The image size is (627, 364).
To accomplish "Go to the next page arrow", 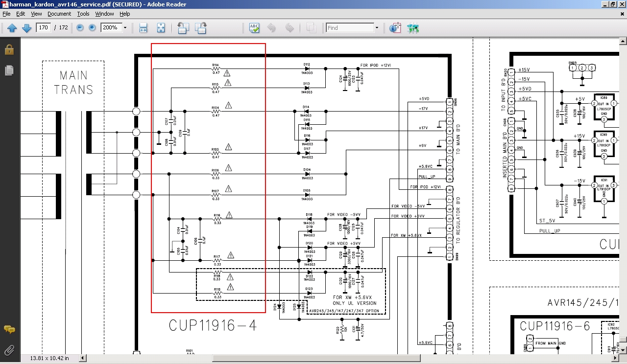I will 26,28.
